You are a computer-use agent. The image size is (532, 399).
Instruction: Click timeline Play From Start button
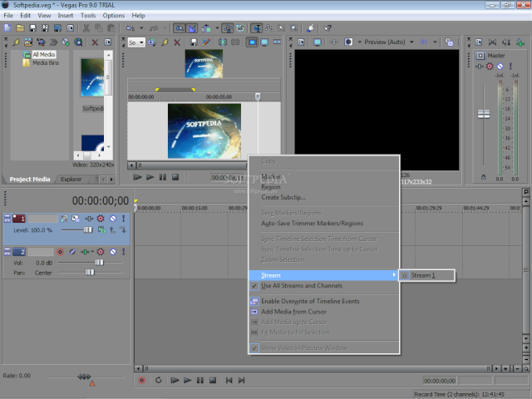click(175, 381)
